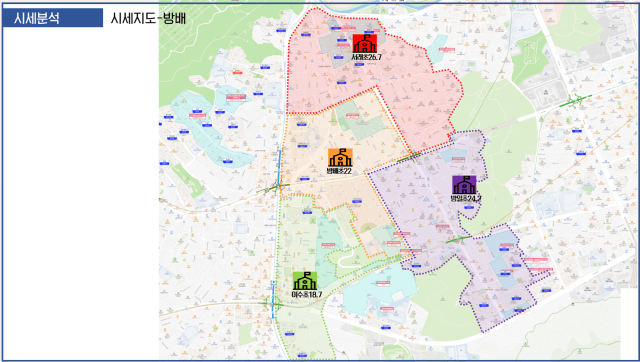Select the 방일초24.2 label text

coord(466,198)
